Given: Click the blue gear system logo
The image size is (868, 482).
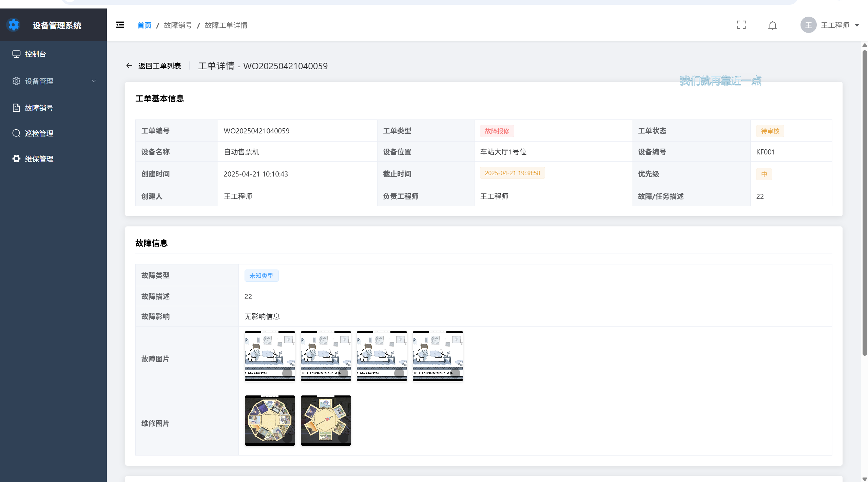Looking at the screenshot, I should (14, 25).
